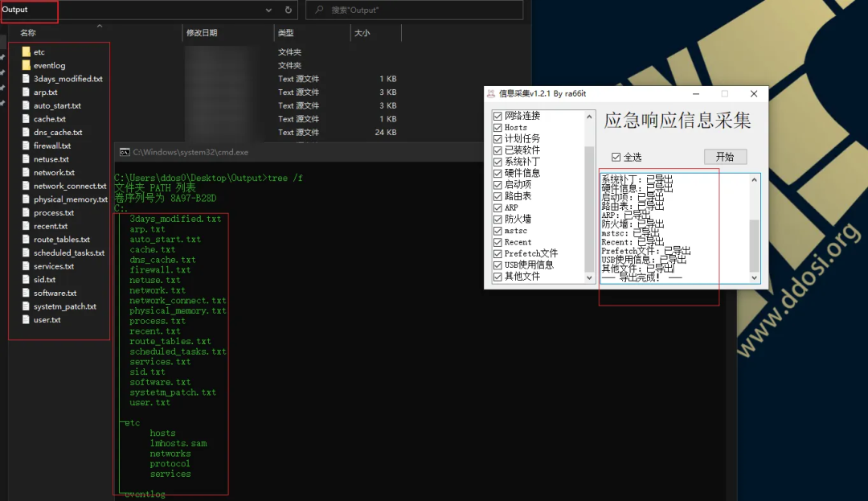Uncheck the 网络连接 checkbox
The image size is (868, 501).
pos(497,116)
